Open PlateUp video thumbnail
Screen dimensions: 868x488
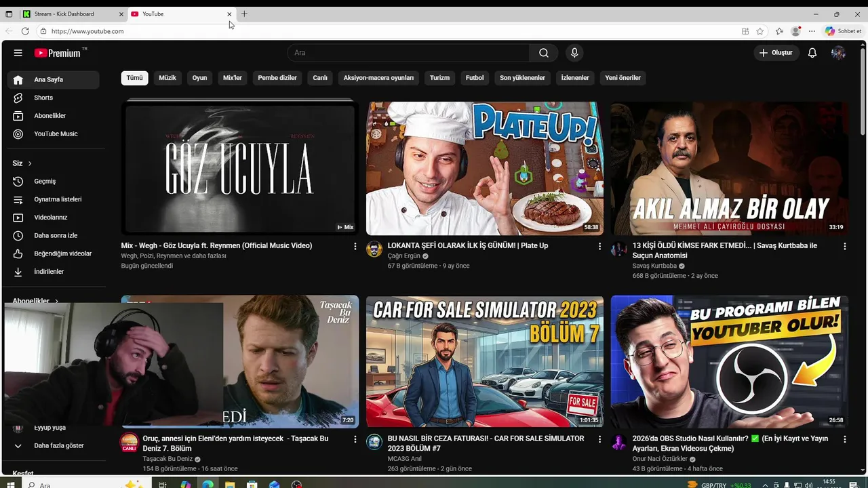[485, 168]
